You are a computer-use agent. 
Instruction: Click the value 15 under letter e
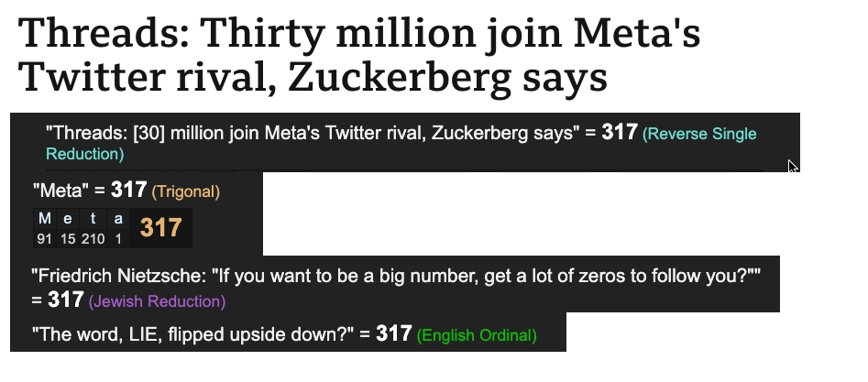[x=68, y=238]
